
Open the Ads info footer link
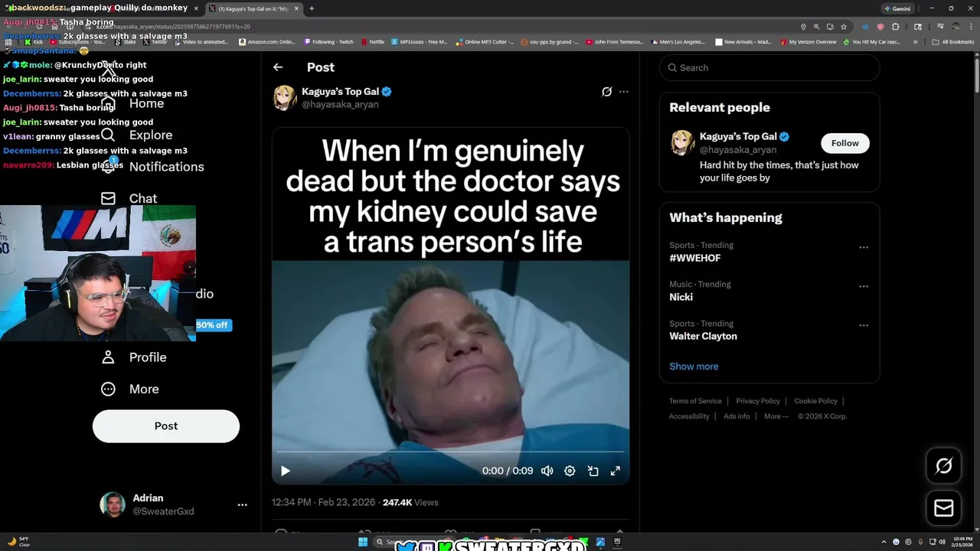[x=737, y=416]
